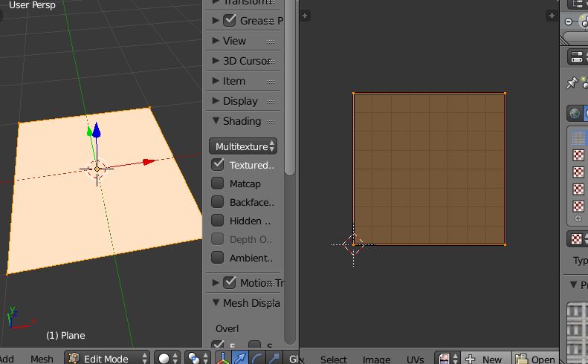Open the Mesh menu in 3D view header
Screen dimensions: 588x364
click(42, 359)
